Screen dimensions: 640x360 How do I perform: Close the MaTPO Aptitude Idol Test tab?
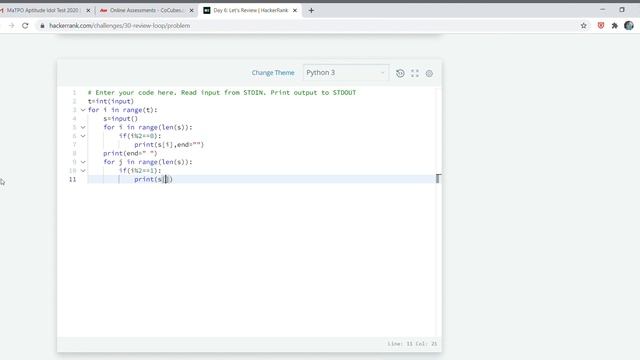tap(88, 10)
